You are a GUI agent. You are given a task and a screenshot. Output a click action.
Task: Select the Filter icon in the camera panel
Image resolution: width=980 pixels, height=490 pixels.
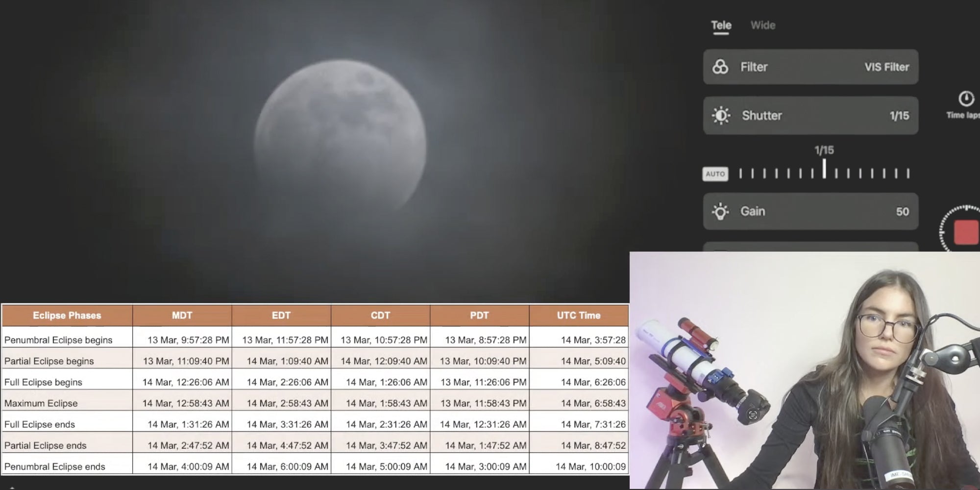pyautogui.click(x=720, y=67)
